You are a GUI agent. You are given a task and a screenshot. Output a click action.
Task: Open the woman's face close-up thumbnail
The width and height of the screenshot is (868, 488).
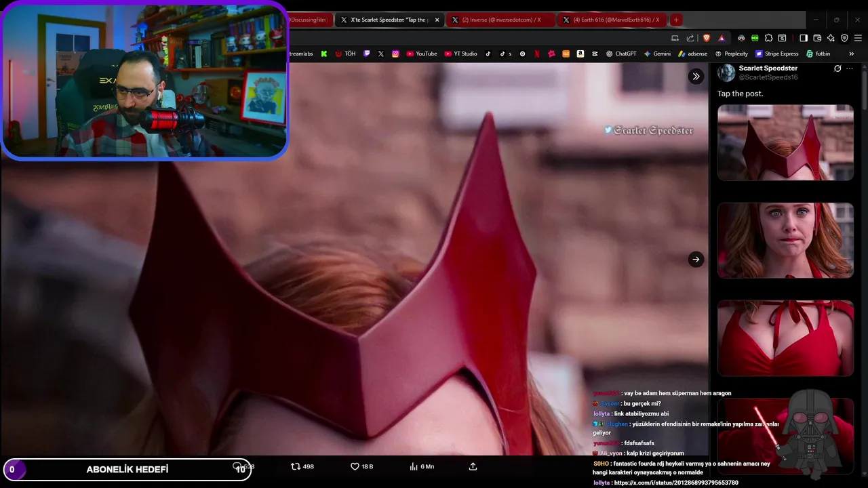[x=785, y=240]
